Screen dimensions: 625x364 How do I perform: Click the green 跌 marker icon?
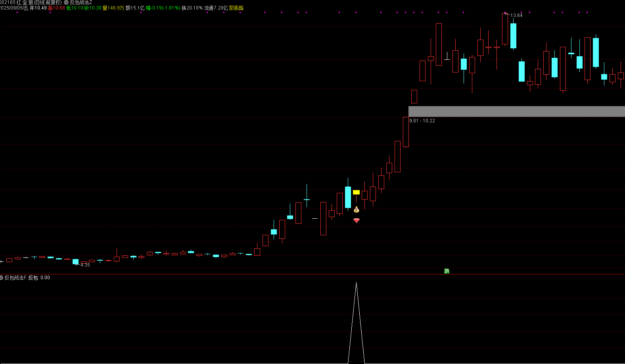(447, 271)
